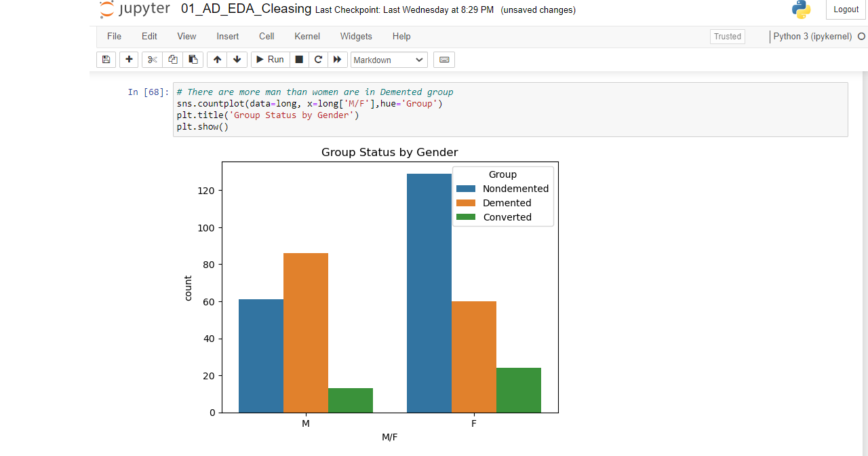
Task: Restart kernel and rerun all icon
Action: pos(337,60)
